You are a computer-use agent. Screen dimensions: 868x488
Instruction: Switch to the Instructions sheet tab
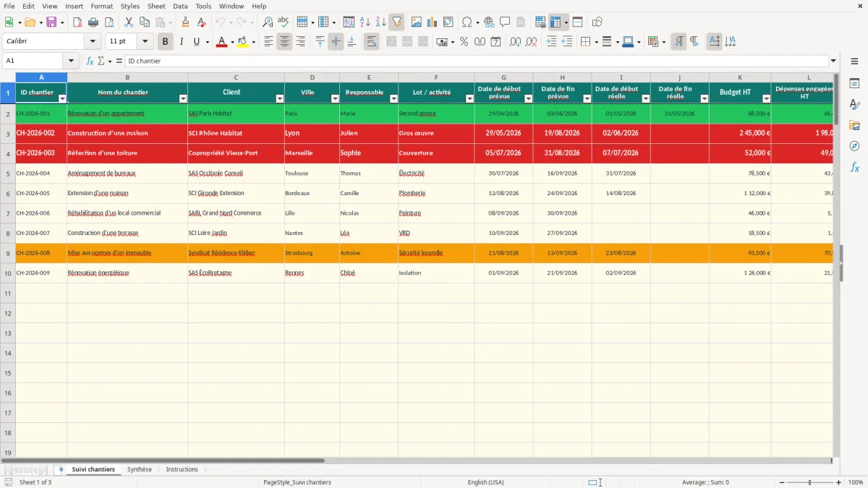(x=182, y=469)
